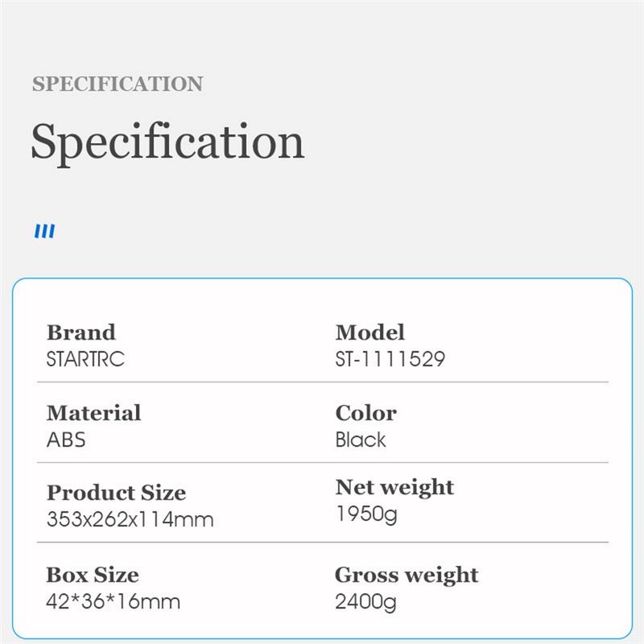The height and width of the screenshot is (644, 644).
Task: Select the Box Size label
Action: 93,575
